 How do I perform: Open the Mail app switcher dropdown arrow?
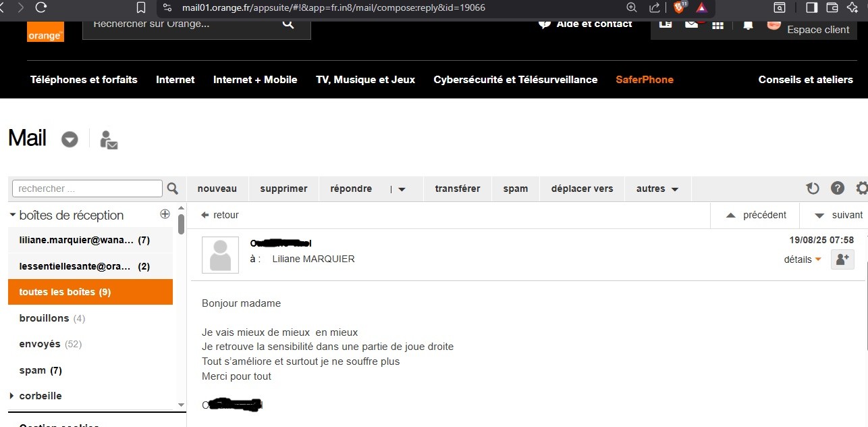(70, 139)
